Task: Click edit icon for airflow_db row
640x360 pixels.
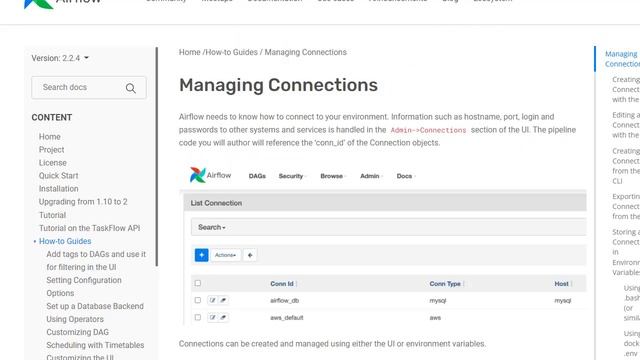Action: [213, 300]
